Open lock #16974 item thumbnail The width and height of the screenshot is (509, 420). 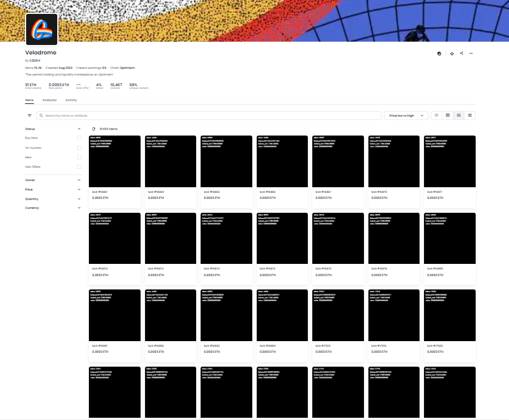coord(226,238)
